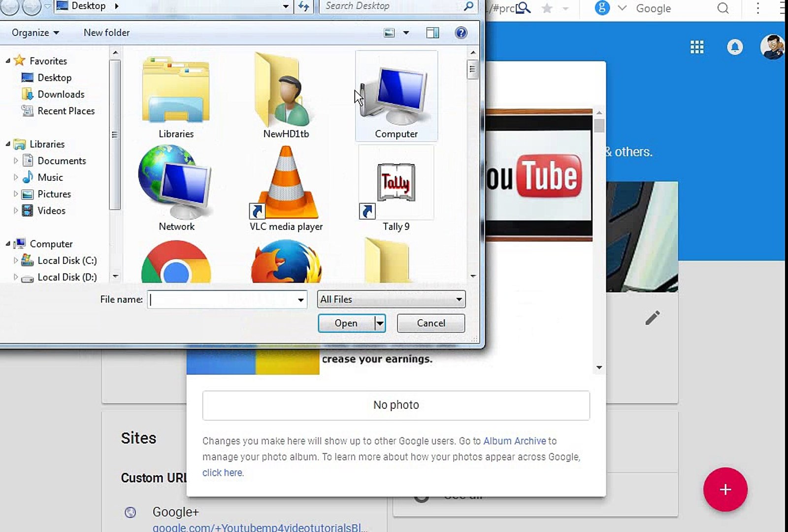Select the VLC media player shortcut
Screen dimensions: 788x532
(x=286, y=182)
